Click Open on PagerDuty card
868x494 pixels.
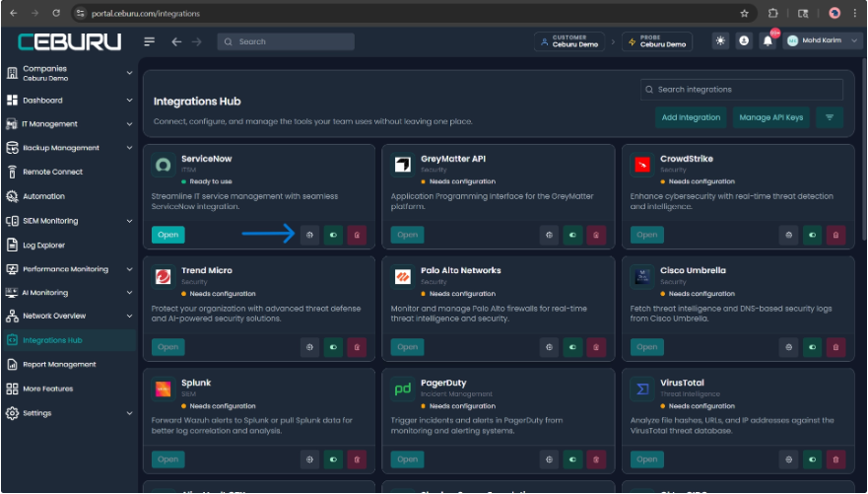[408, 459]
